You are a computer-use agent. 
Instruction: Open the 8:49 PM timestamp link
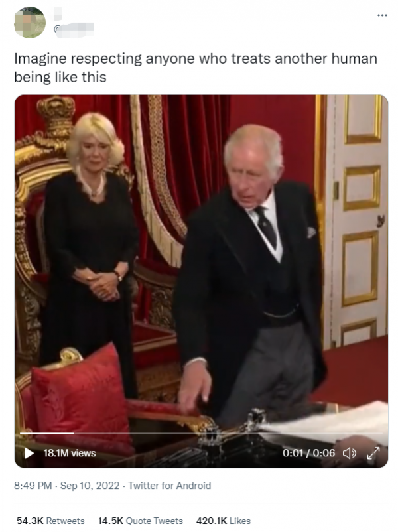33,486
